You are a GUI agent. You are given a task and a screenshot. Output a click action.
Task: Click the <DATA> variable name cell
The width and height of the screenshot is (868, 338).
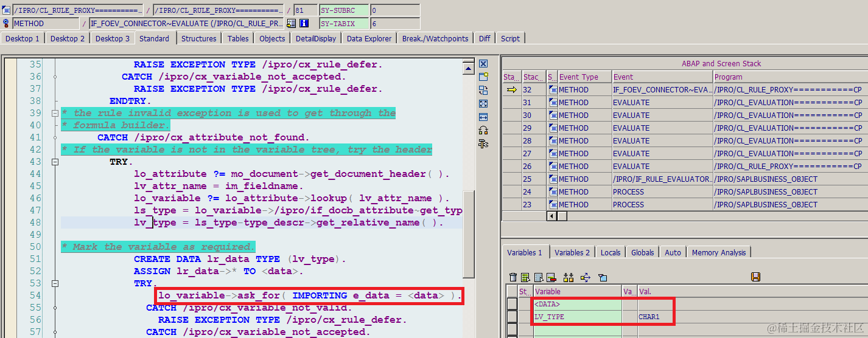click(x=578, y=304)
